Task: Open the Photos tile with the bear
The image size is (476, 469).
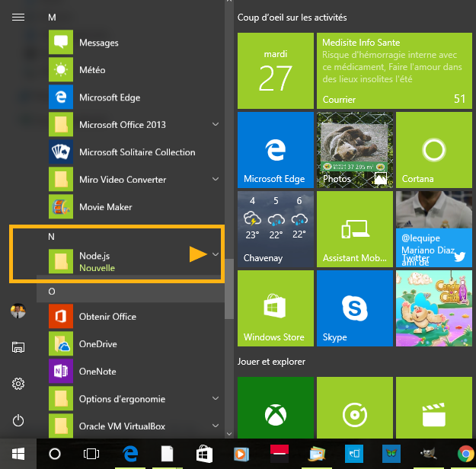Action: point(355,150)
